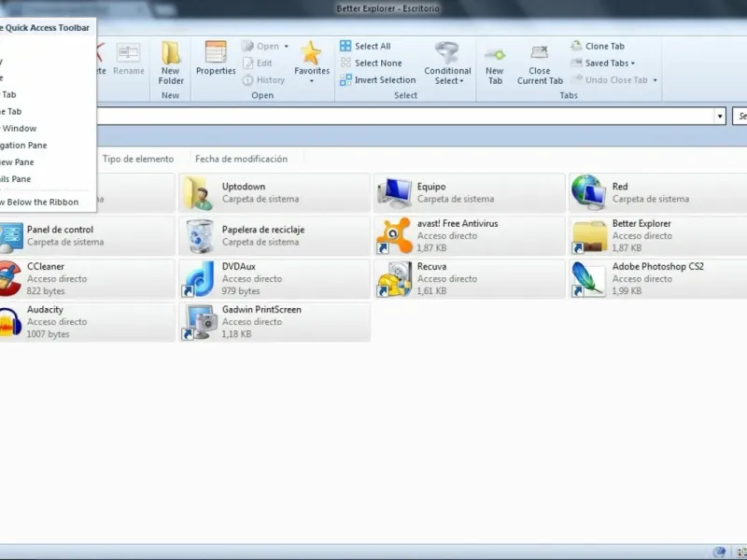Image resolution: width=747 pixels, height=560 pixels.
Task: Select the Red network item
Action: coord(658,193)
